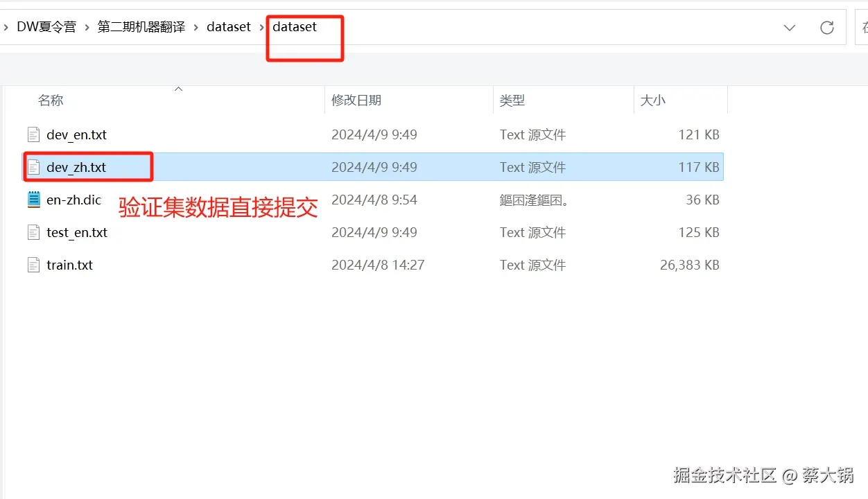
Task: Click the sort arrow above 名称 column
Action: pyautogui.click(x=178, y=88)
